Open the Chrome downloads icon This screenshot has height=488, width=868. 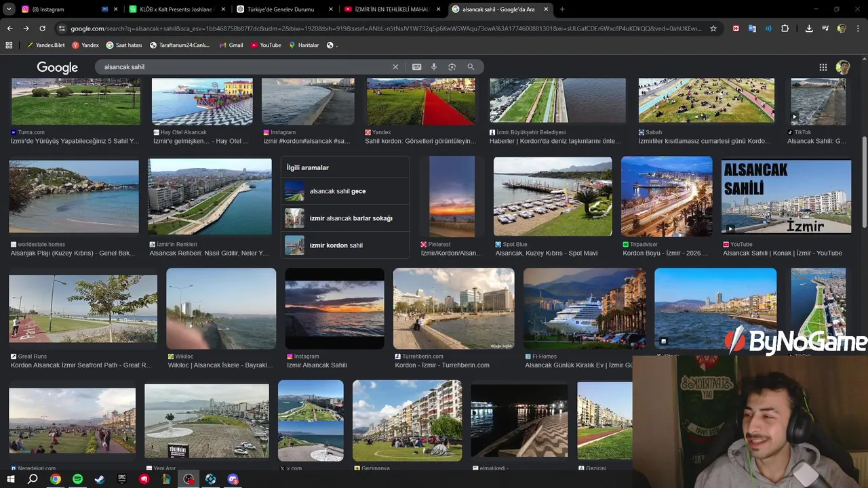coord(809,28)
